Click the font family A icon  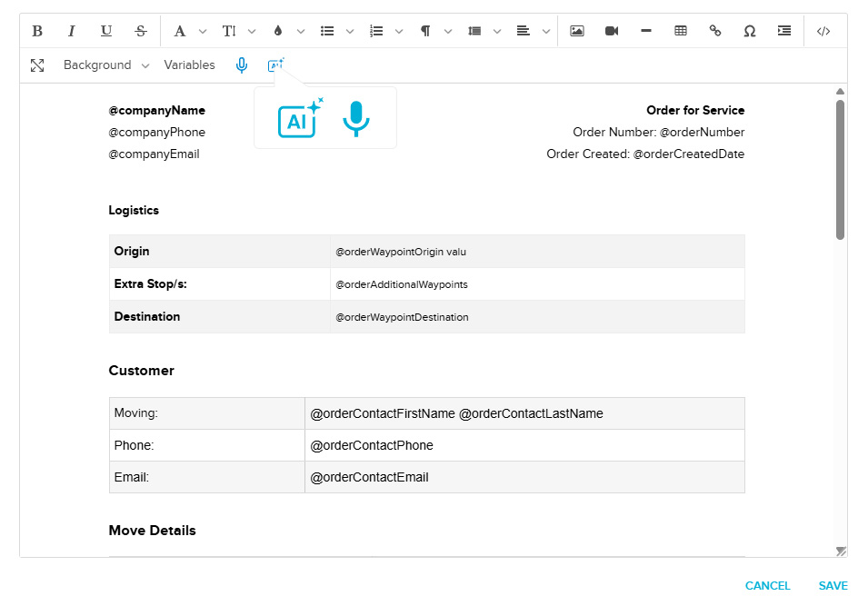(179, 31)
